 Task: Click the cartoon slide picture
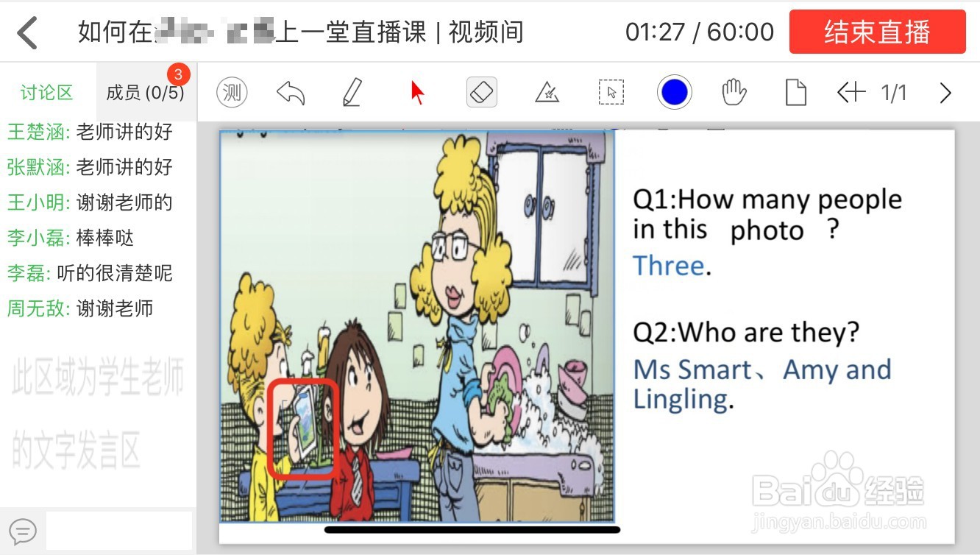417,326
